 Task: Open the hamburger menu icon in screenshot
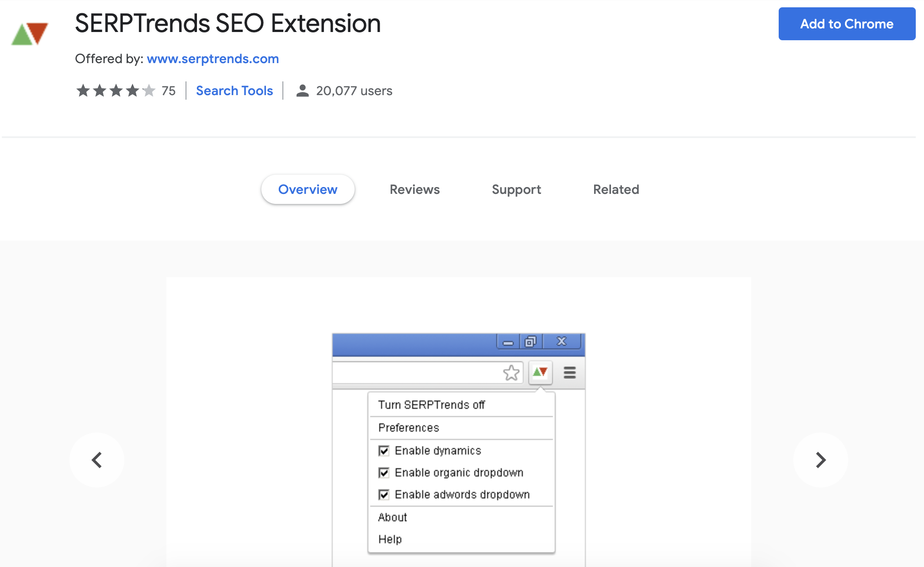pos(569,373)
